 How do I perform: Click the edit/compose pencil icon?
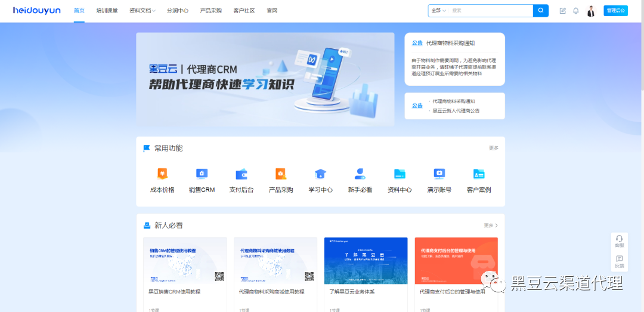pyautogui.click(x=563, y=11)
